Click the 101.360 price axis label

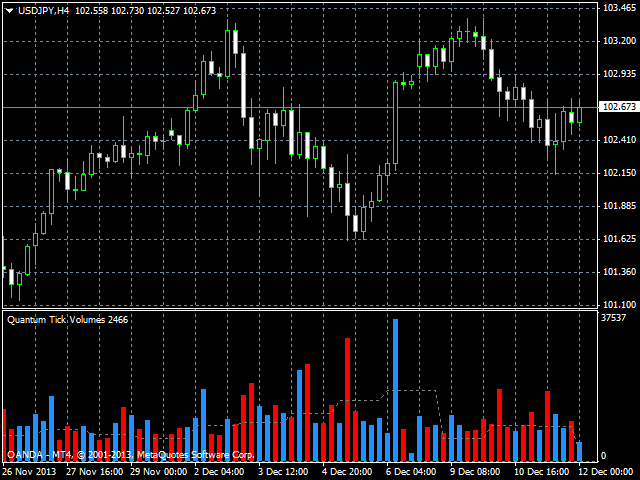tap(619, 272)
